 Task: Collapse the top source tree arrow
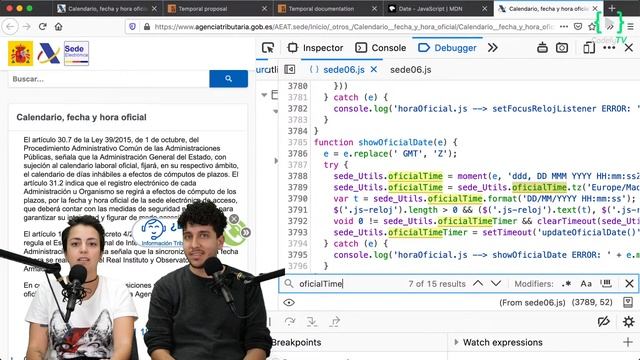coord(264,95)
